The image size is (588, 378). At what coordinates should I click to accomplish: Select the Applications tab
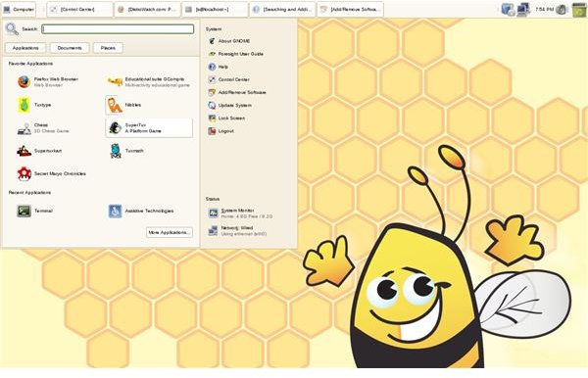(25, 48)
